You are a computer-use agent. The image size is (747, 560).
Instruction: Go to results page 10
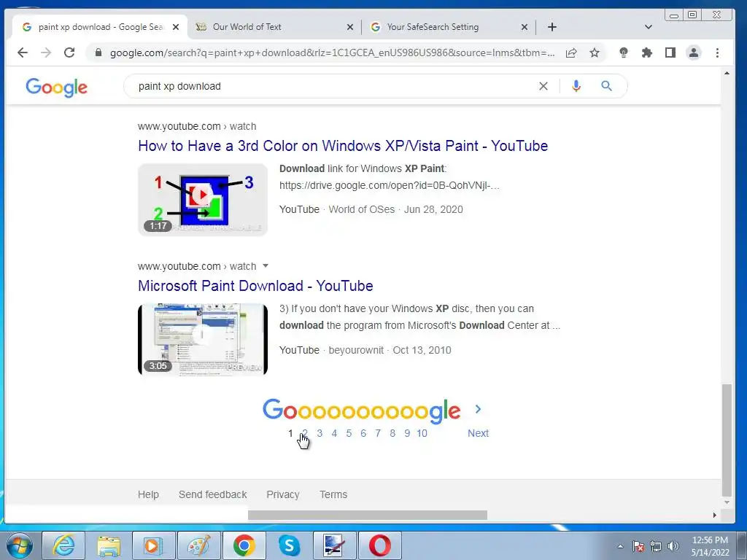(x=422, y=433)
